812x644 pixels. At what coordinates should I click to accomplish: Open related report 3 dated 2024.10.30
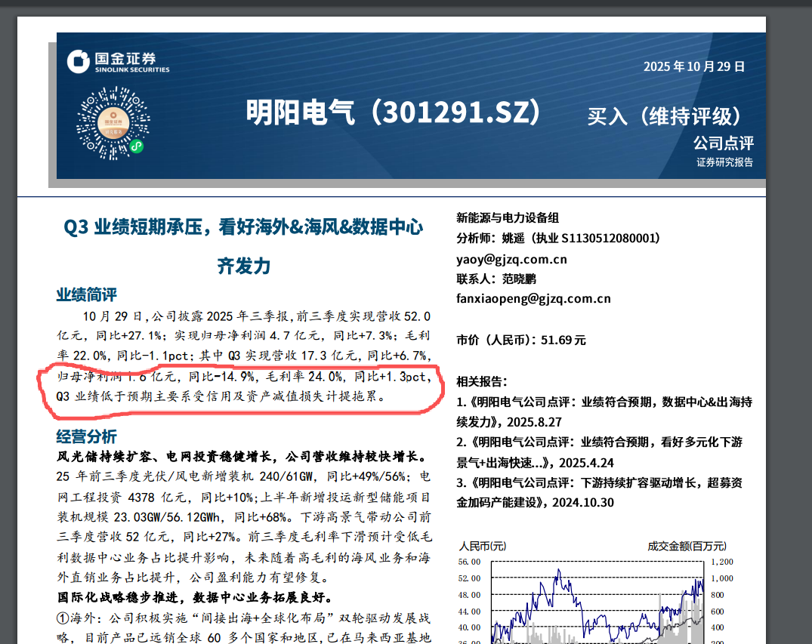click(x=600, y=493)
